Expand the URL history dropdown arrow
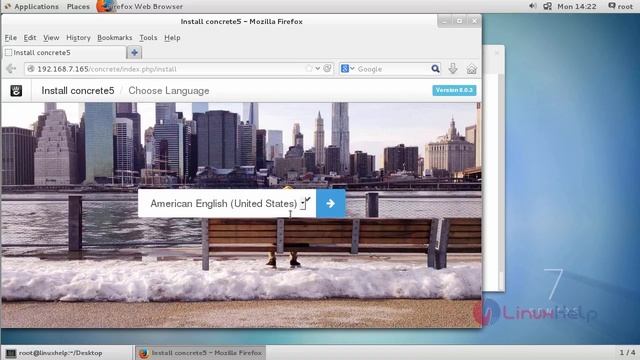640x360 pixels. point(318,69)
